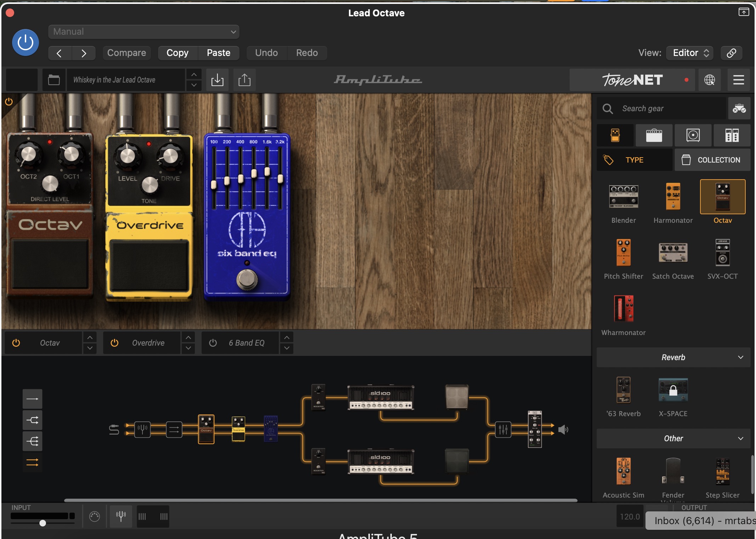
Task: Toggle the Overdrive slot power button
Action: coord(114,343)
